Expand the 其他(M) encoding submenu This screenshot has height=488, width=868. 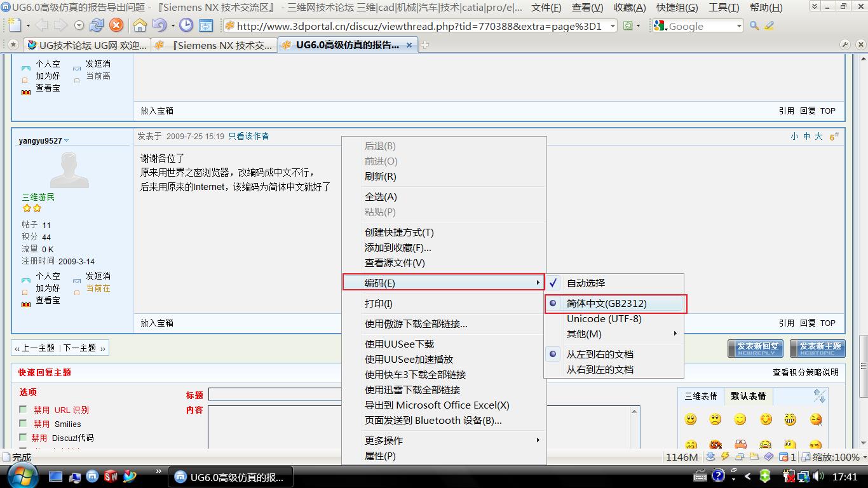click(614, 334)
